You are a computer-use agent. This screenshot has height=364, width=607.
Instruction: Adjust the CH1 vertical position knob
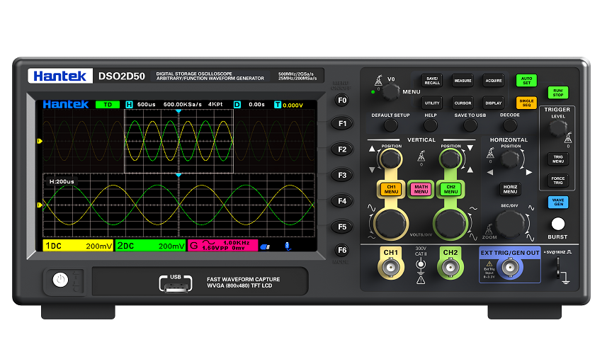390,159
